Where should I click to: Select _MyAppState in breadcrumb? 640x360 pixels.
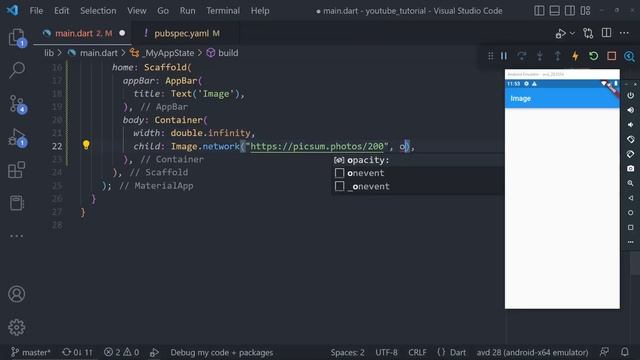click(168, 53)
